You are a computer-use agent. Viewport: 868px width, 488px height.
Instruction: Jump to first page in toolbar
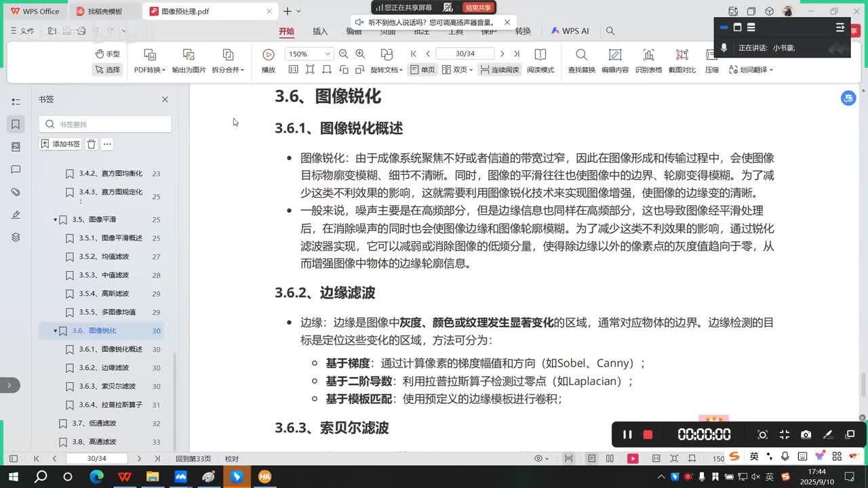click(x=414, y=54)
